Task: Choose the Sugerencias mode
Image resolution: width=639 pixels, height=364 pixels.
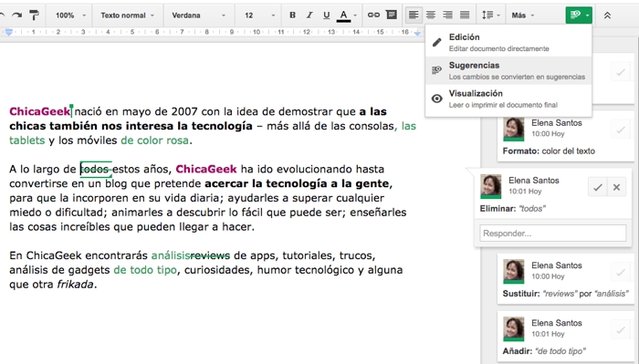Action: (508, 70)
